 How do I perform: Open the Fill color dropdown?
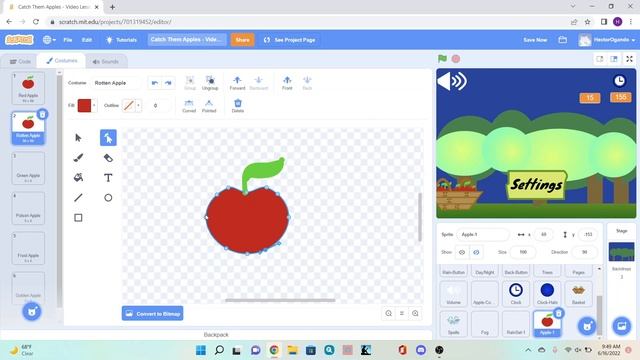click(94, 105)
